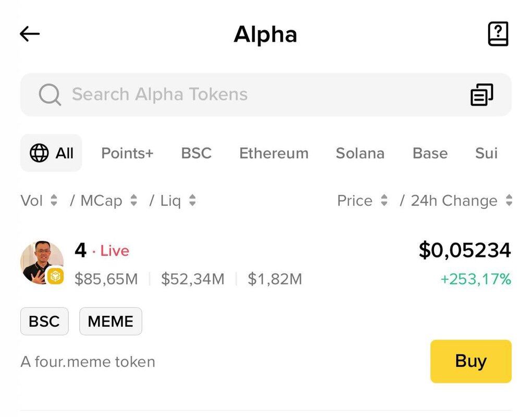The width and height of the screenshot is (532, 417).
Task: Open the copy list icon in search bar
Action: pos(481,95)
